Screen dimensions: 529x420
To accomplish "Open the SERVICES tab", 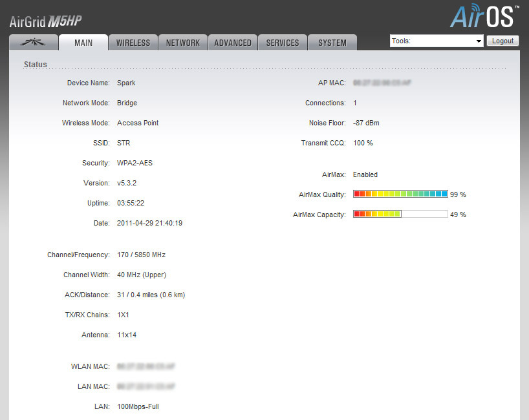I will coord(283,43).
